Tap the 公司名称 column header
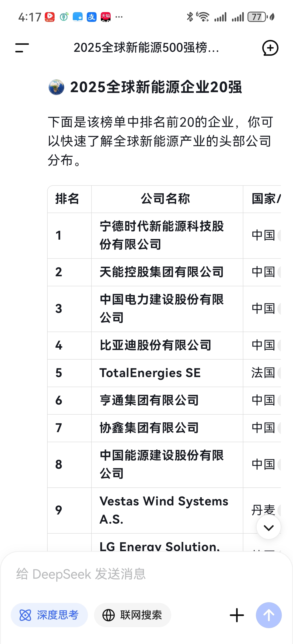The width and height of the screenshot is (293, 644). [165, 199]
